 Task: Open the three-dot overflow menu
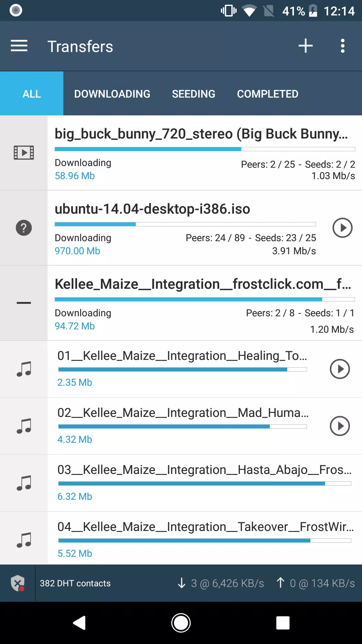pos(343,46)
